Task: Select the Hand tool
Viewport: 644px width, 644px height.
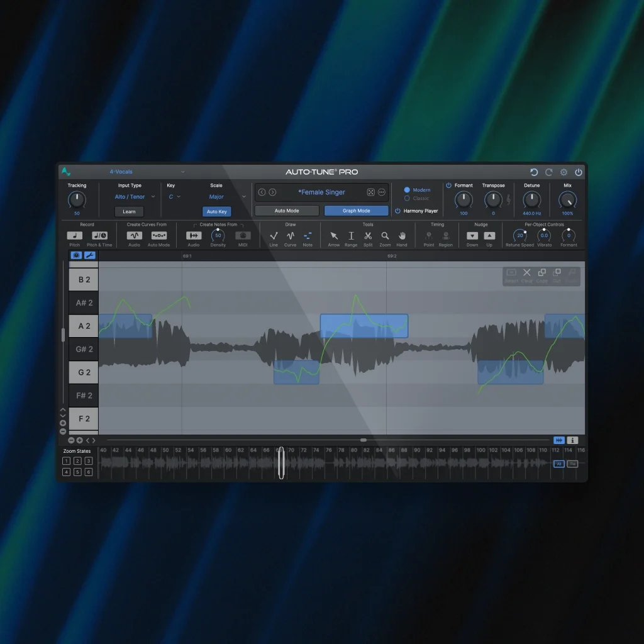Action: pyautogui.click(x=402, y=236)
